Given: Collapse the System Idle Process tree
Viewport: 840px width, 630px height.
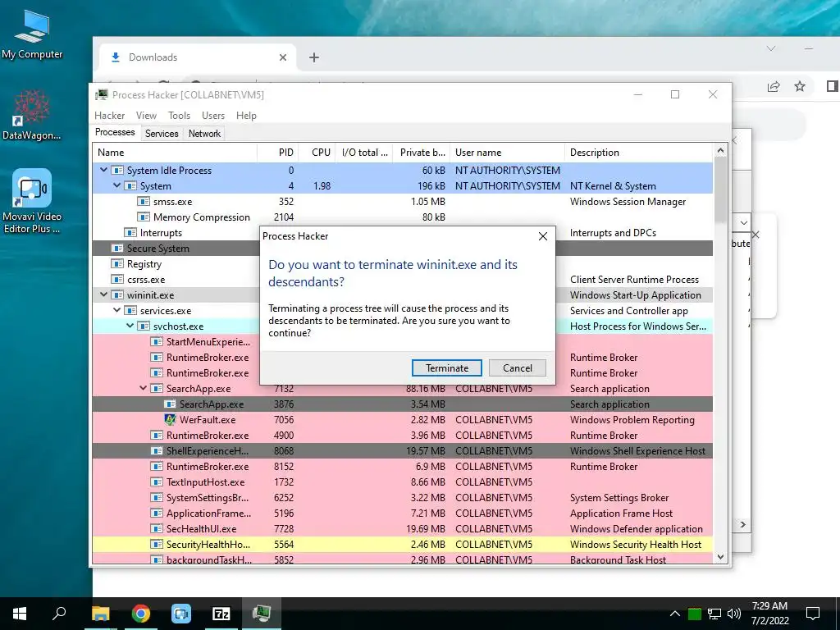Looking at the screenshot, I should [103, 170].
